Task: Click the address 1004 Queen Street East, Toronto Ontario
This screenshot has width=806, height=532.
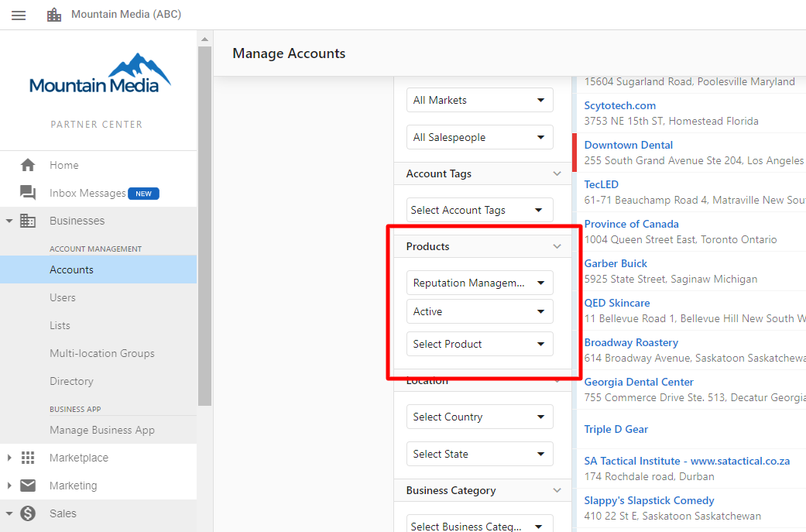Action: coord(680,239)
